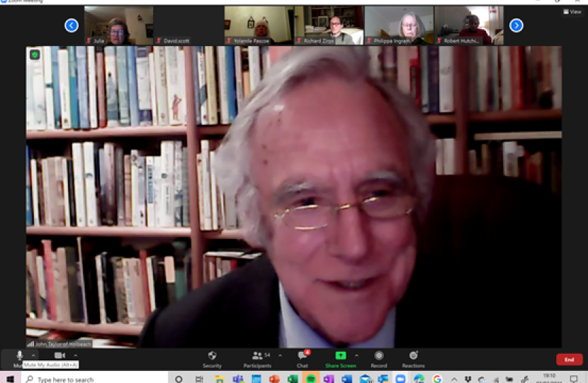Select Richard Zirps' video thumbnail

tap(328, 25)
